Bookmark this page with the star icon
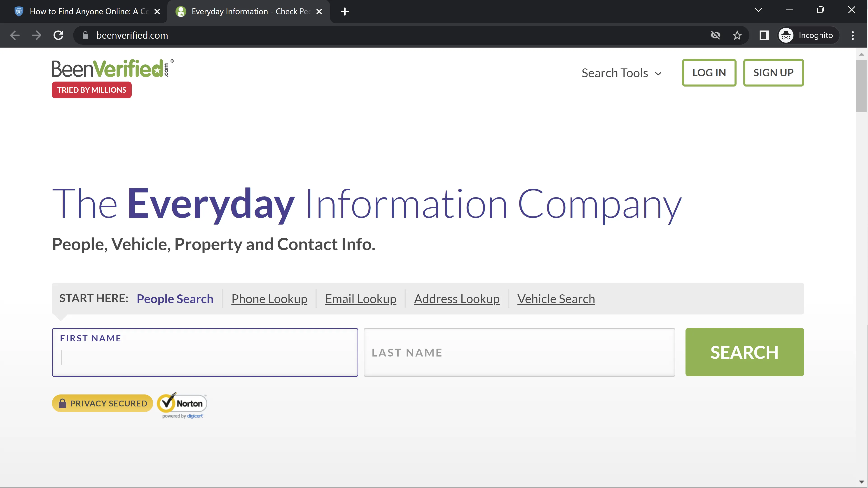Viewport: 868px width, 488px height. pyautogui.click(x=737, y=35)
